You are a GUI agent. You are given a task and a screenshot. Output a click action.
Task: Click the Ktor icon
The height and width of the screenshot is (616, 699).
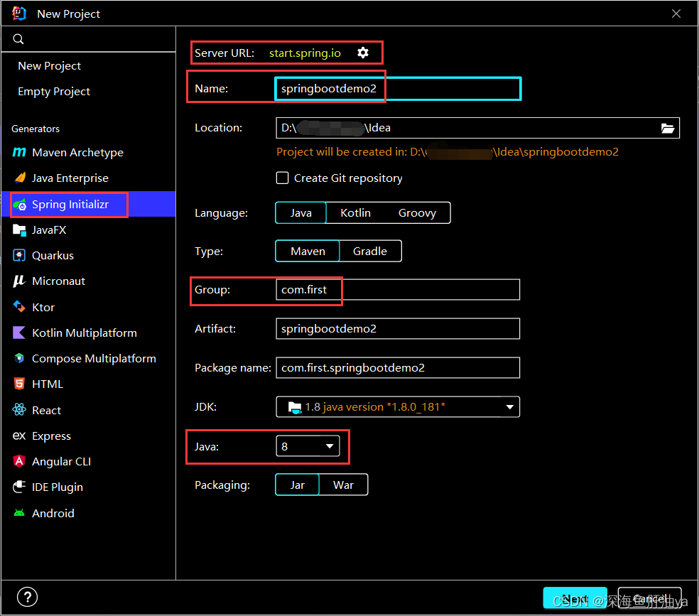click(x=19, y=307)
